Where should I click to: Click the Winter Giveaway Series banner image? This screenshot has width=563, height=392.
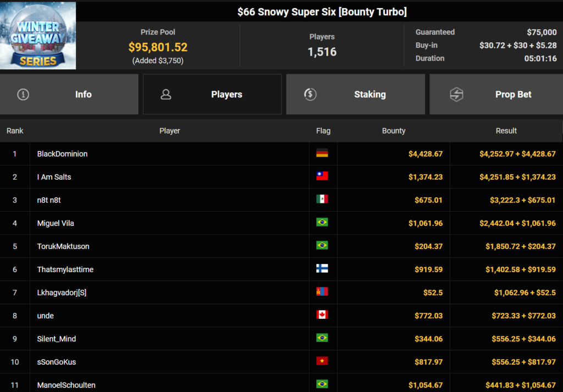[38, 35]
